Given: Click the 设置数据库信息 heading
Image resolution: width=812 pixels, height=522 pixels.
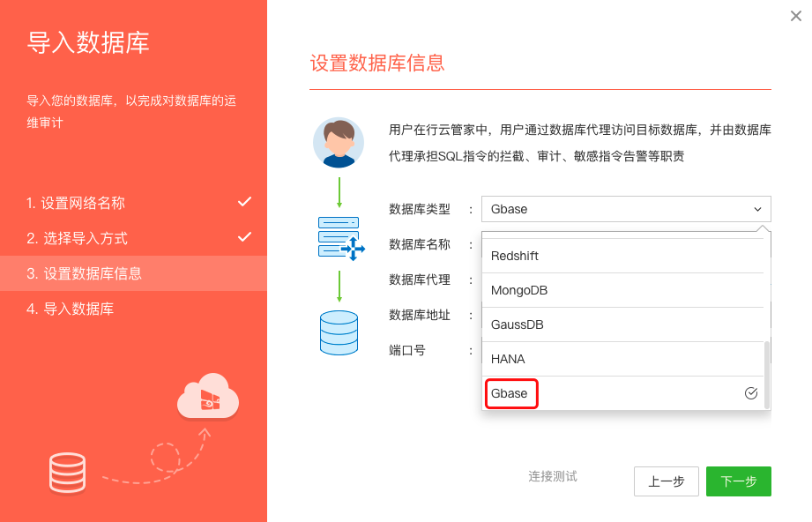Looking at the screenshot, I should pos(377,63).
